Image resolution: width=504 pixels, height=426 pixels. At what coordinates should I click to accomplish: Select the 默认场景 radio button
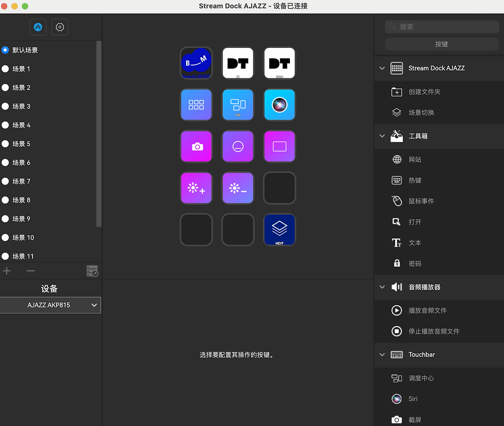click(x=5, y=50)
